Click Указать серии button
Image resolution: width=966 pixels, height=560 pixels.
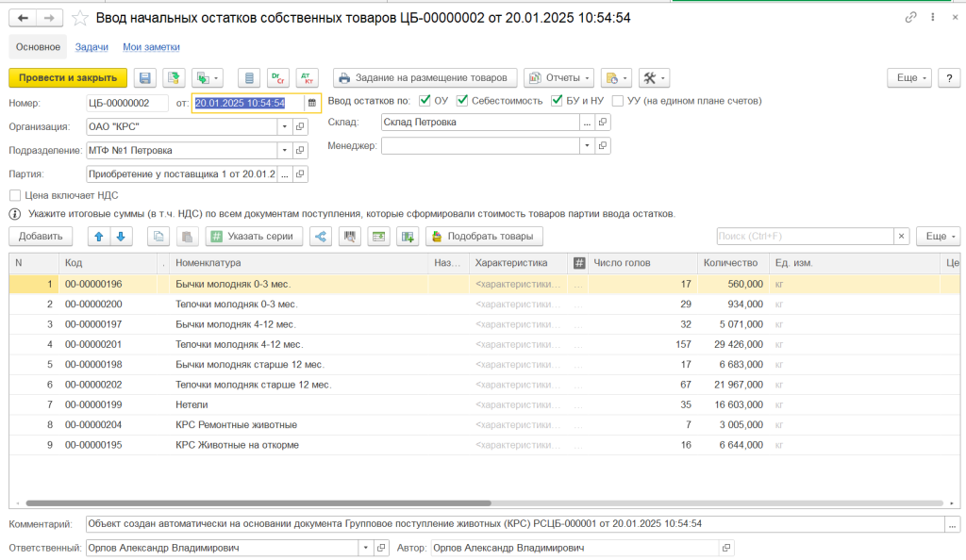pos(254,237)
